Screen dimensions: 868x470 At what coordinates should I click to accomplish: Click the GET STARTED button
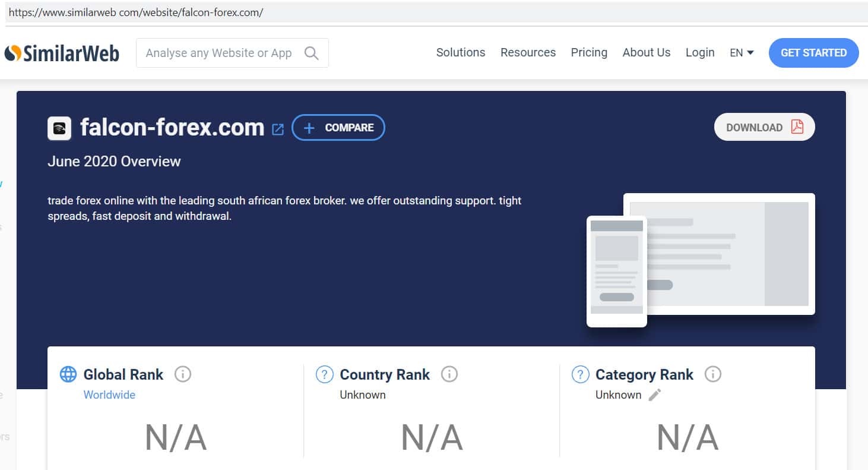(814, 53)
